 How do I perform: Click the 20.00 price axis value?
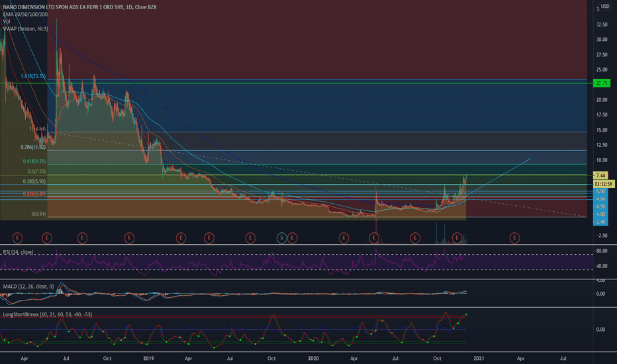(x=602, y=100)
